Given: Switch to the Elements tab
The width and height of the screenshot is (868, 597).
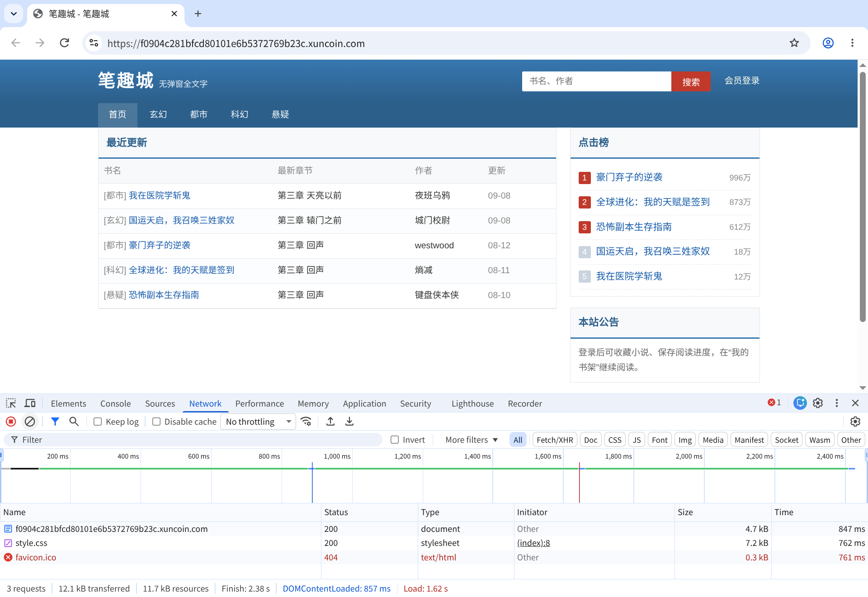Looking at the screenshot, I should pyautogui.click(x=68, y=403).
